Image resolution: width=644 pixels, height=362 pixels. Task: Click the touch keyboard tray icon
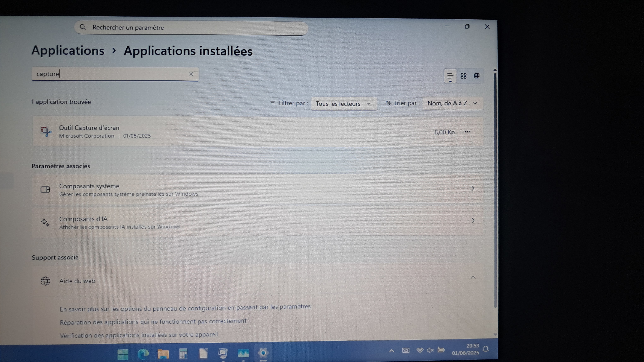(406, 350)
